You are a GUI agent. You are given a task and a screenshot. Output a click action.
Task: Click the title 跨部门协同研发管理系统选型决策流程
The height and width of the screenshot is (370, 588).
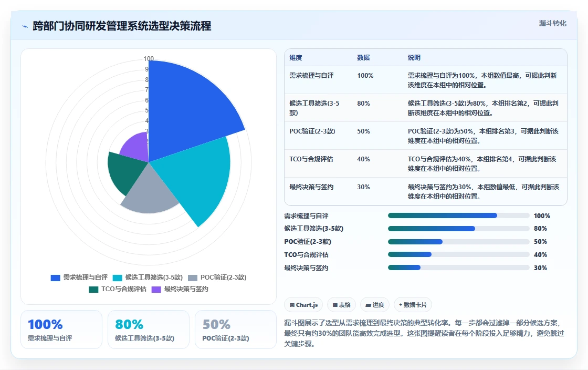coord(122,26)
